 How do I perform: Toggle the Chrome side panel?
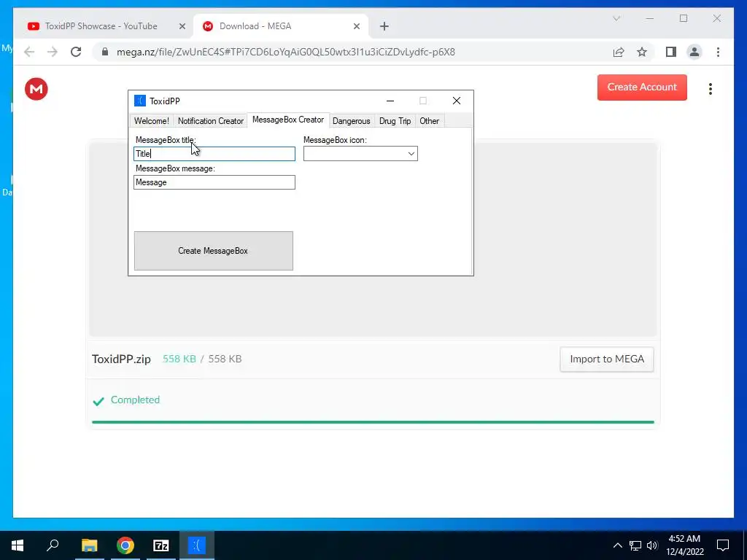click(x=671, y=52)
